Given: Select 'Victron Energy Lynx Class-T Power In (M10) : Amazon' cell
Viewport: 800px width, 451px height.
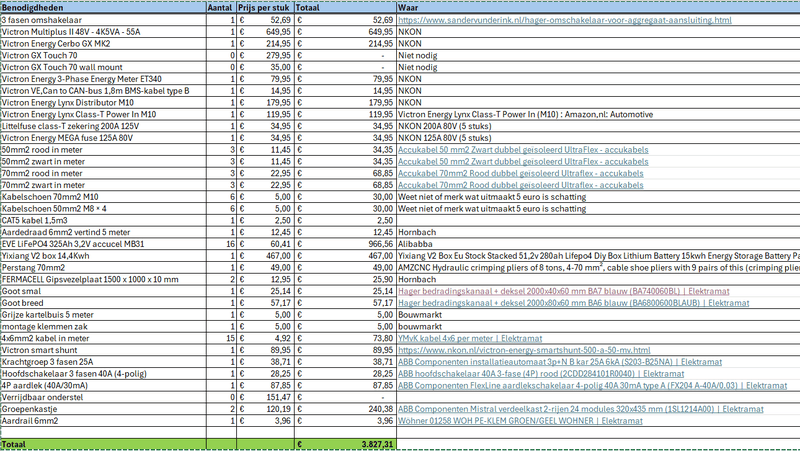Looking at the screenshot, I should [598, 114].
